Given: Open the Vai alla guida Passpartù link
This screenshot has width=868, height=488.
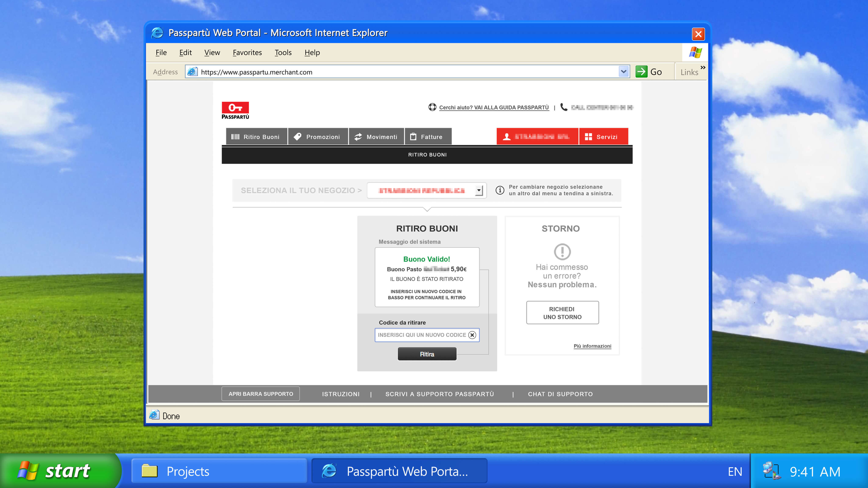Looking at the screenshot, I should pyautogui.click(x=494, y=107).
